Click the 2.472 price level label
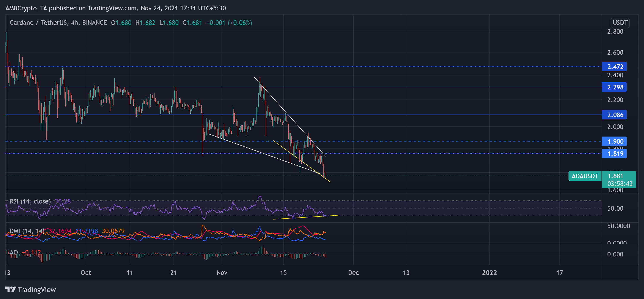The height and width of the screenshot is (299, 644). pos(614,67)
